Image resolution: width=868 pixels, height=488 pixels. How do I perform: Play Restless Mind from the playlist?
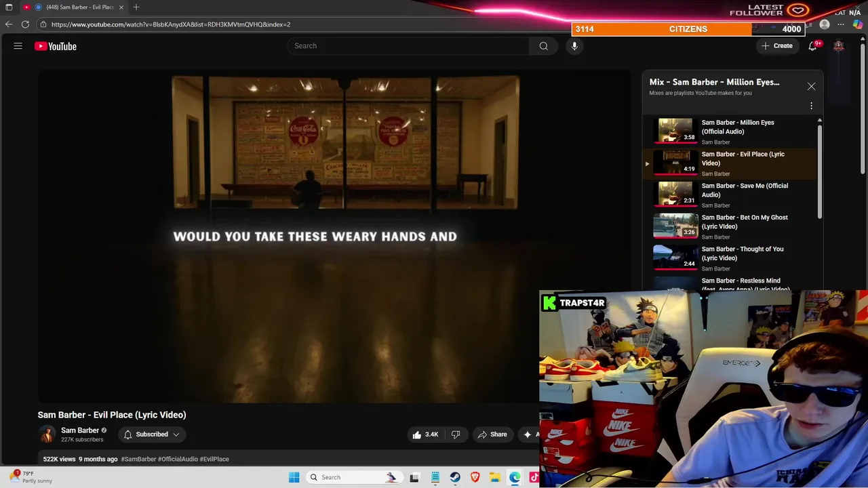click(x=731, y=283)
